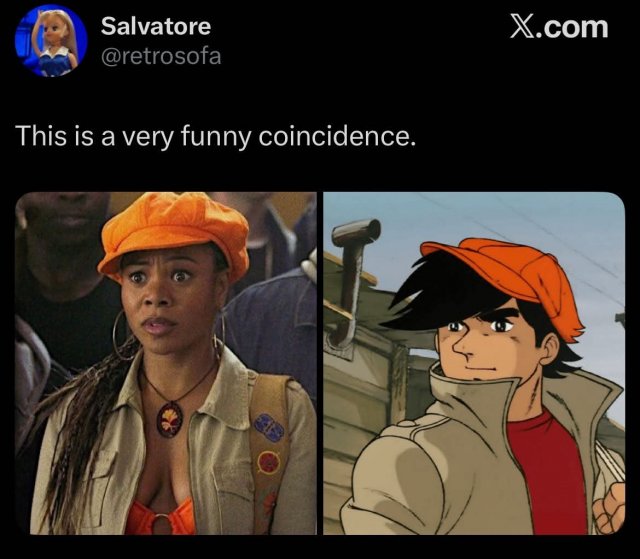Click the woman's orange newsboy cap

174,234
